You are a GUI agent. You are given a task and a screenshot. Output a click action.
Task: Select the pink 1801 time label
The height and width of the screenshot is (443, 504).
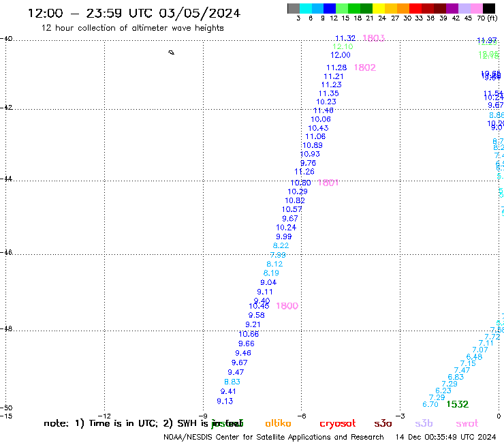click(x=328, y=183)
